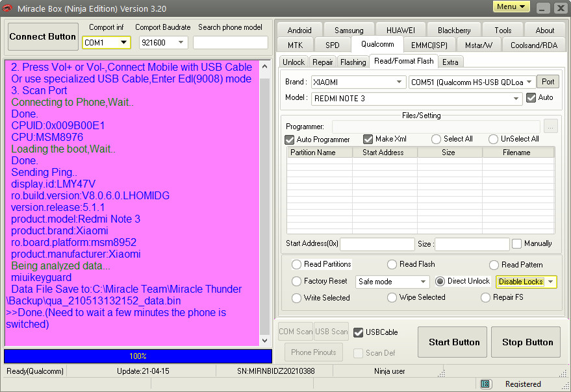Open the Read/Format Flash sub-tab
Image resolution: width=571 pixels, height=392 pixels.
click(404, 61)
